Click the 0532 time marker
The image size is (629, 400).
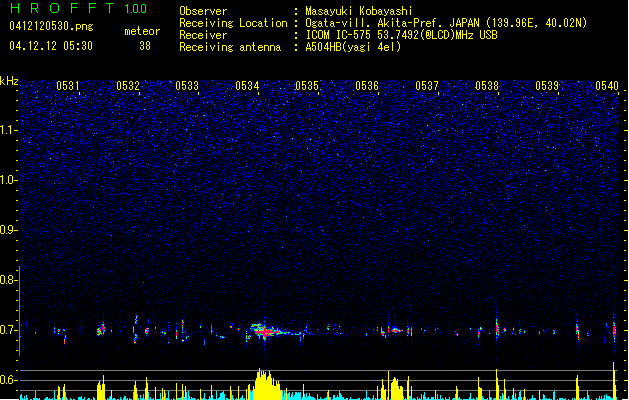tap(128, 86)
